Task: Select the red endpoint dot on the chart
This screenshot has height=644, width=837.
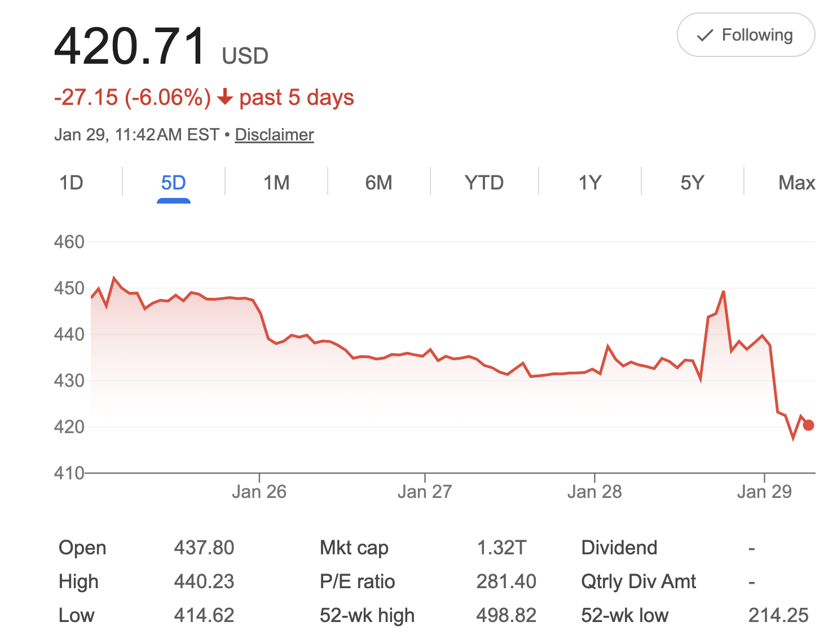Action: 808,424
